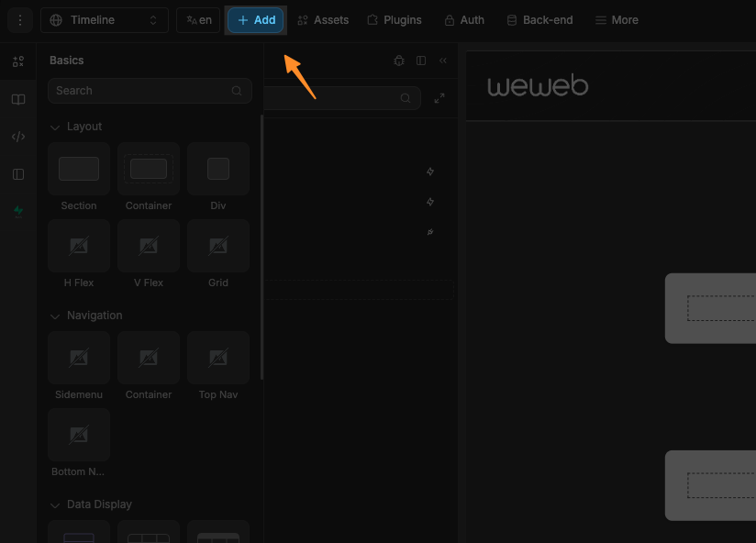This screenshot has height=543, width=756.
Task: Click the green lightning workflows icon
Action: [18, 210]
